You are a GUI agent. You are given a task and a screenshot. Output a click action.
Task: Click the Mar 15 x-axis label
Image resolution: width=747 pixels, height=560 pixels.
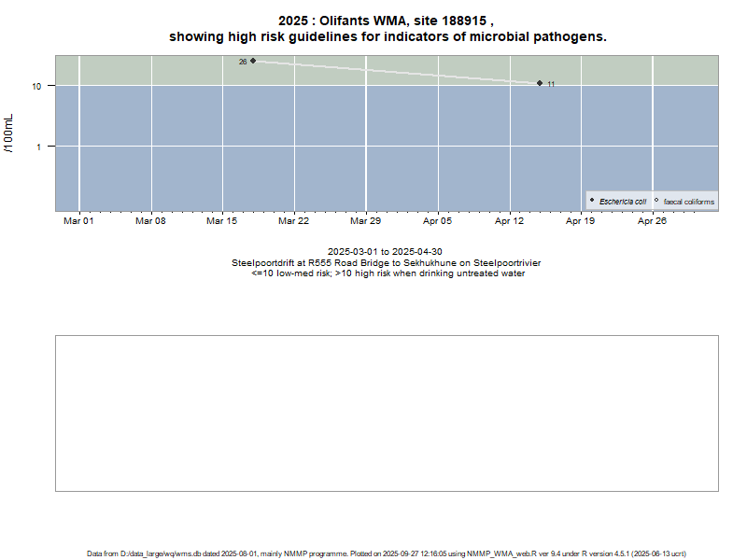click(x=221, y=221)
